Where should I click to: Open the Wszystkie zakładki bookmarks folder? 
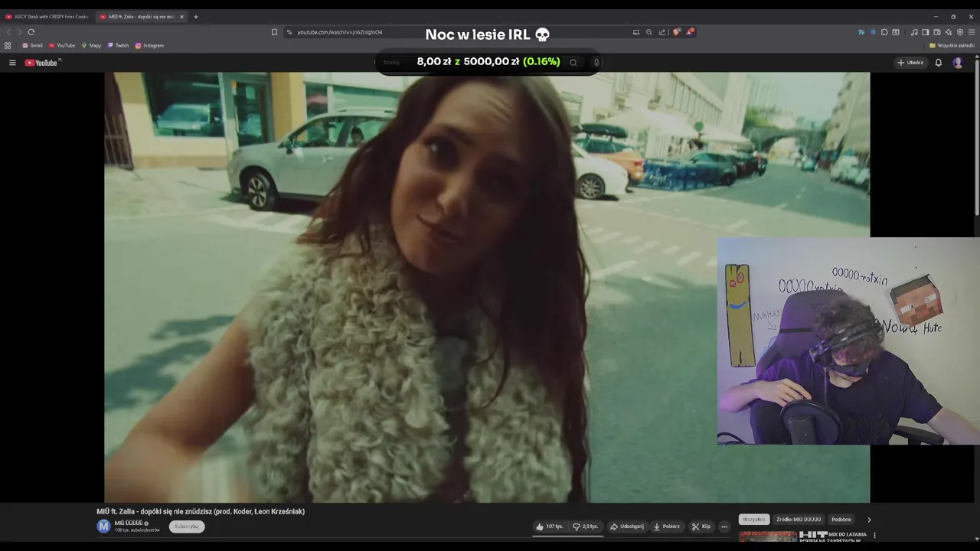952,45
